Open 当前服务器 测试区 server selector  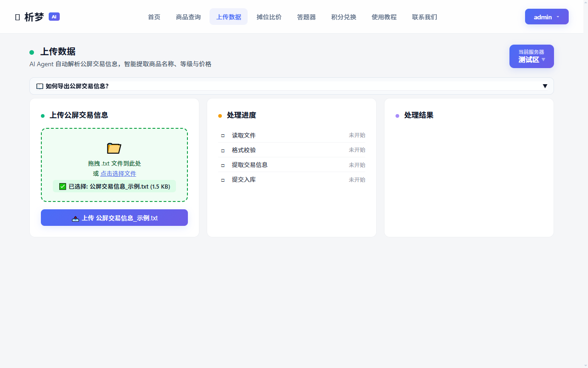point(531,56)
